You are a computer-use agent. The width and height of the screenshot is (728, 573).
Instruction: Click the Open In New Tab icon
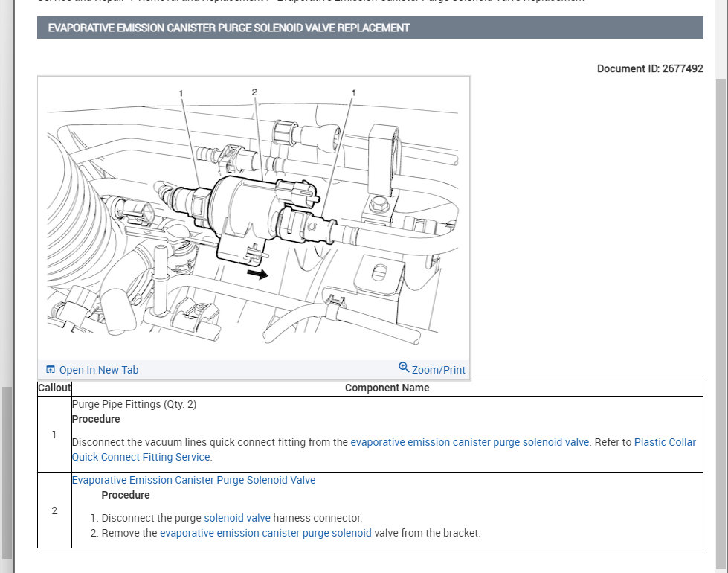click(50, 369)
